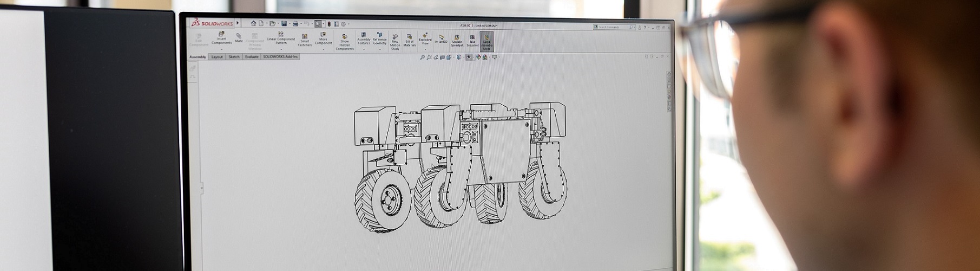The image size is (980, 271).
Task: Click the Rebuild traffic light icon
Action: pos(328,24)
